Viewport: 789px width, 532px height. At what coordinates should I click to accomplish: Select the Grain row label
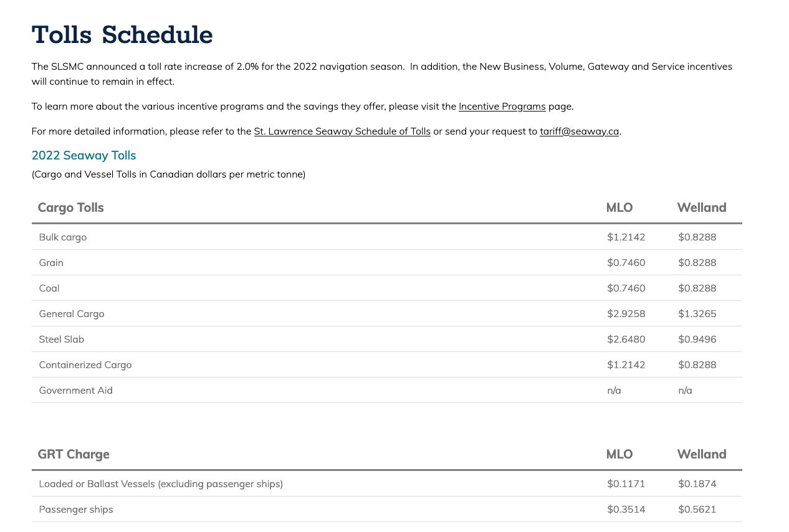pos(51,263)
